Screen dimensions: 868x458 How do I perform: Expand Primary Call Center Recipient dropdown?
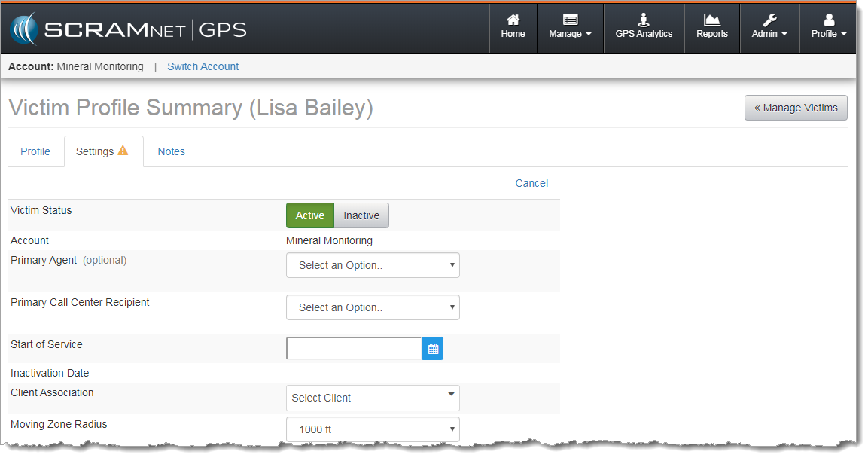pyautogui.click(x=373, y=307)
